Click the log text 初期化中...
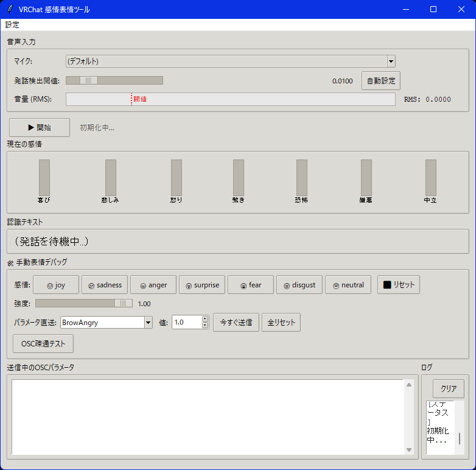 click(x=438, y=435)
